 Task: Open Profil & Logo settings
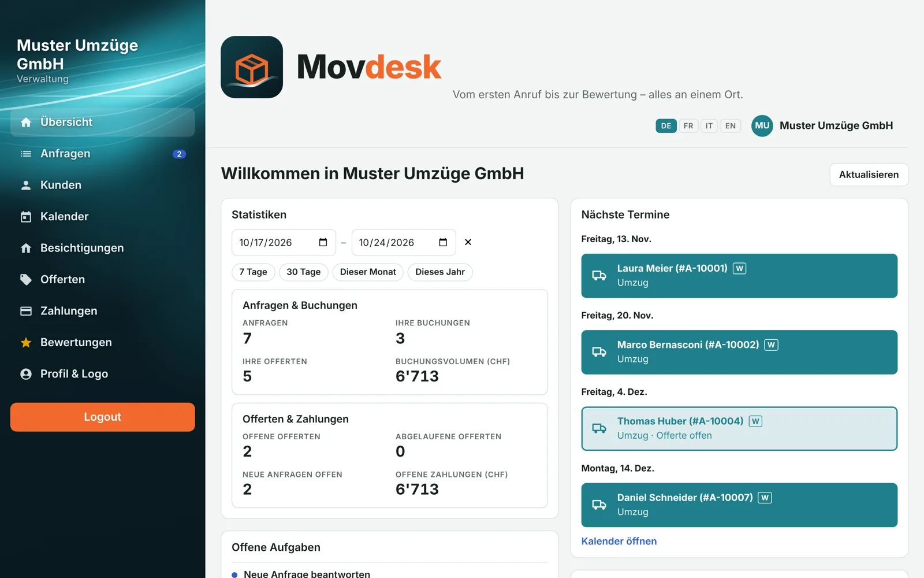(x=103, y=374)
